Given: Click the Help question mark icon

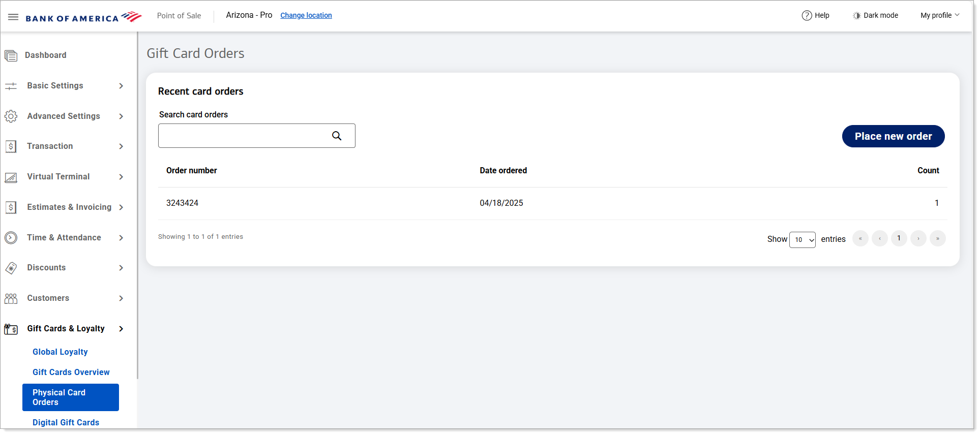Looking at the screenshot, I should pyautogui.click(x=807, y=15).
